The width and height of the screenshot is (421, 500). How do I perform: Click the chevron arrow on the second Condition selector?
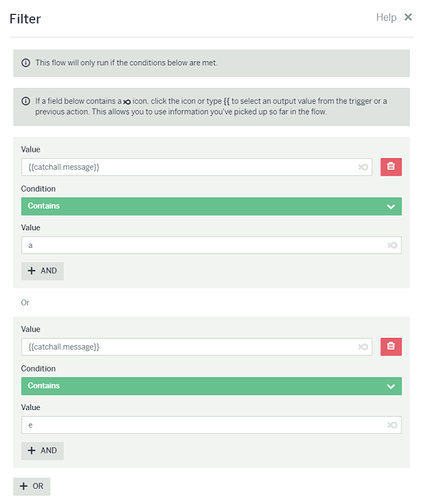tap(391, 386)
